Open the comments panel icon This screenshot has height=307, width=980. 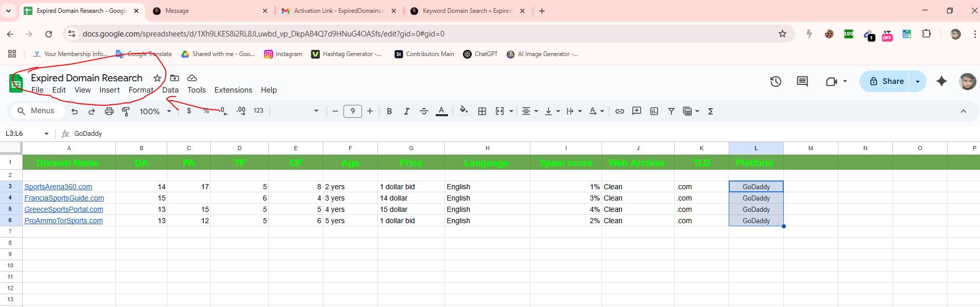point(802,81)
